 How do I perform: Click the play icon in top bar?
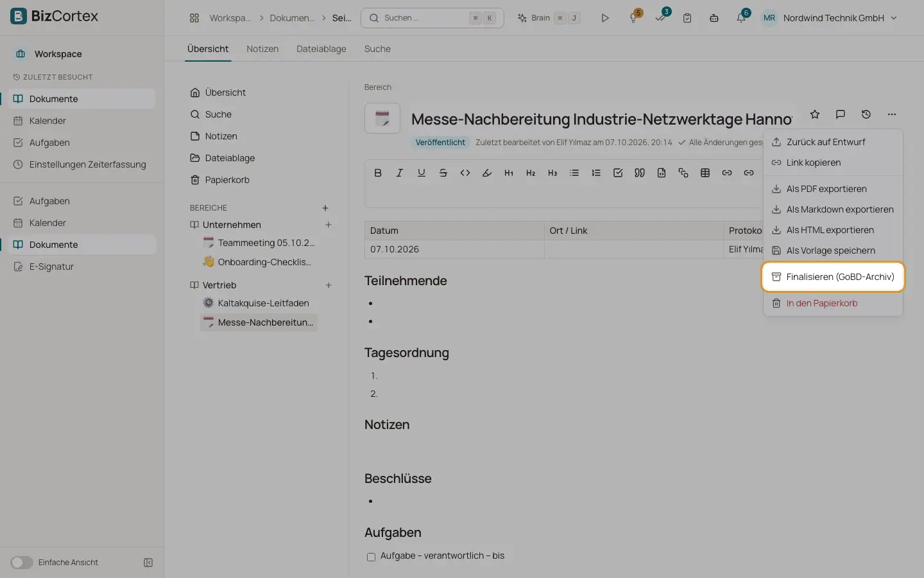[x=605, y=18]
